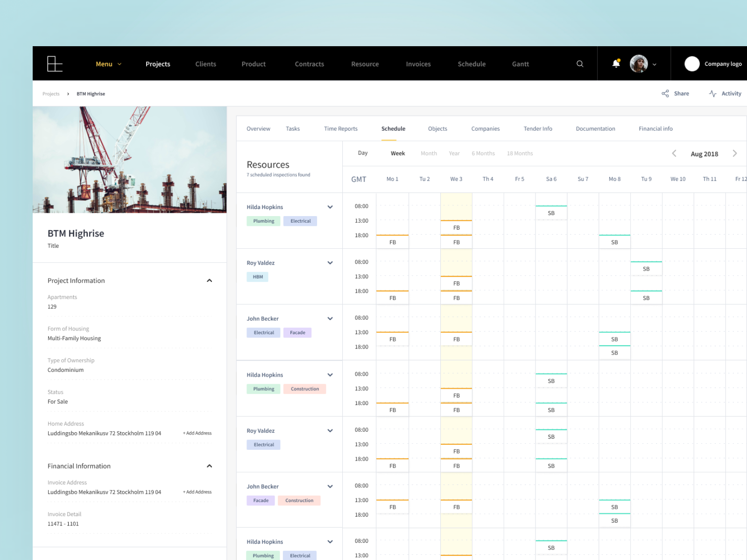Navigate back via Projects breadcrumb
Image resolution: width=747 pixels, height=560 pixels.
pos(51,93)
